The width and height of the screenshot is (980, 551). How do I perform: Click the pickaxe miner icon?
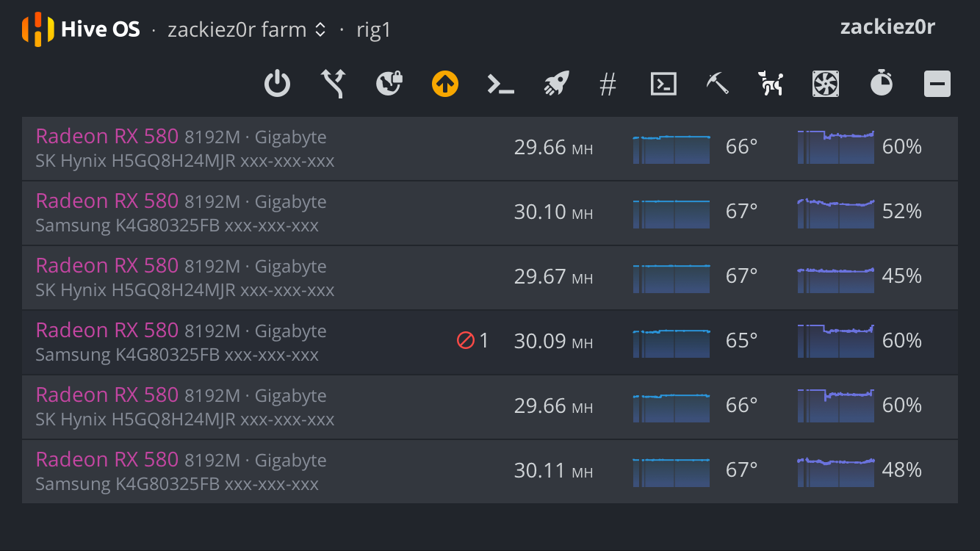point(717,84)
